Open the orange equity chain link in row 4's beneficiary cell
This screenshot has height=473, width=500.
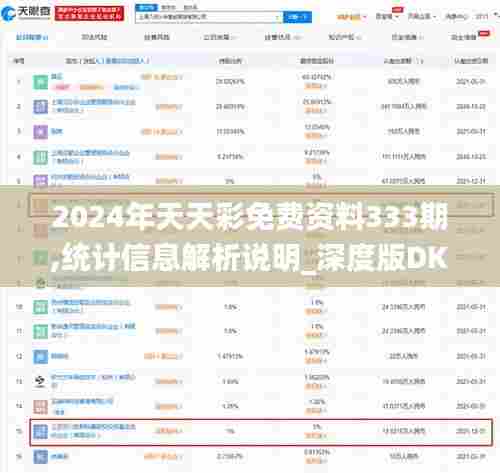click(x=315, y=161)
